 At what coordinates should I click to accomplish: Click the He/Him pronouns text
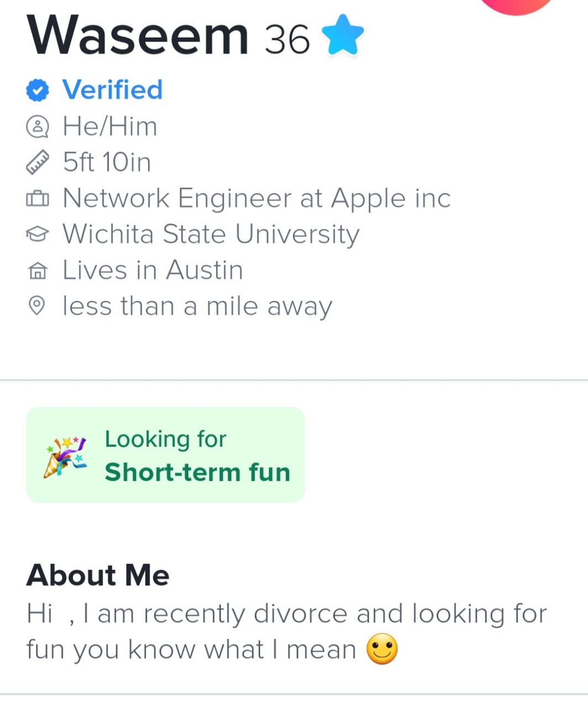tap(110, 126)
